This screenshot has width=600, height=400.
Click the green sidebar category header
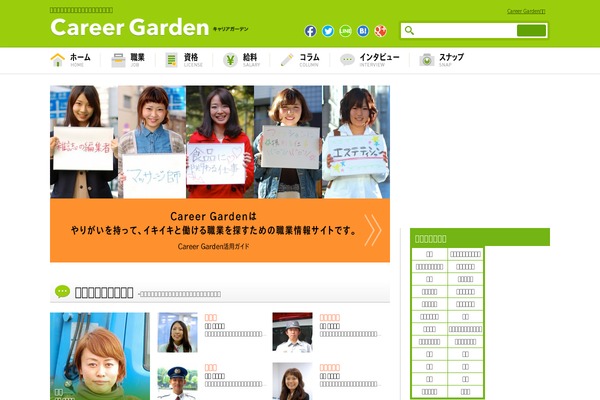click(x=480, y=237)
